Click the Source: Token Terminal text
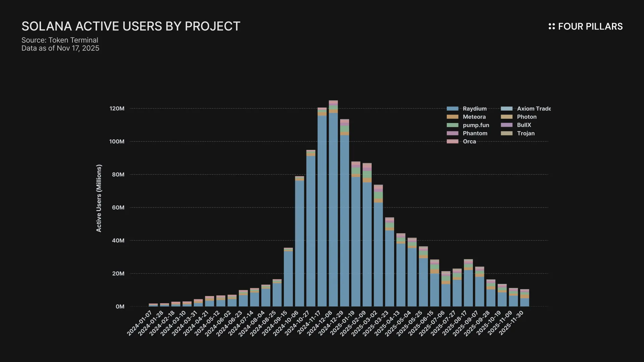The width and height of the screenshot is (644, 362). pyautogui.click(x=60, y=40)
